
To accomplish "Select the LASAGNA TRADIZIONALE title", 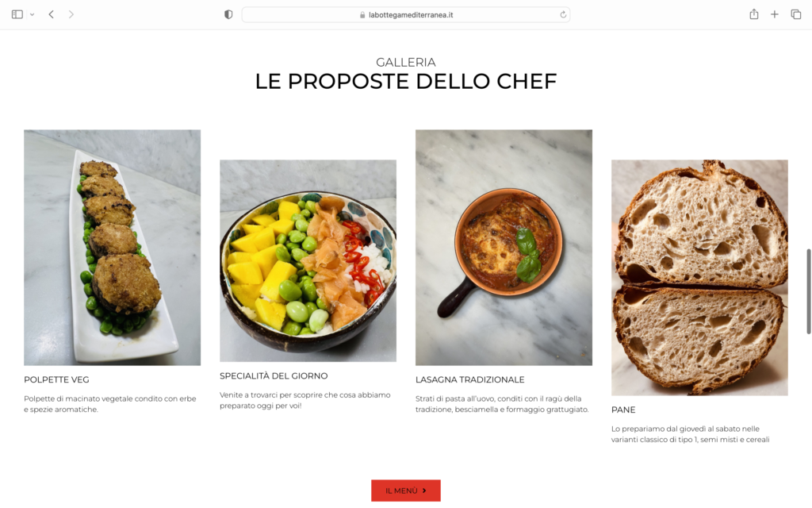I will click(469, 379).
